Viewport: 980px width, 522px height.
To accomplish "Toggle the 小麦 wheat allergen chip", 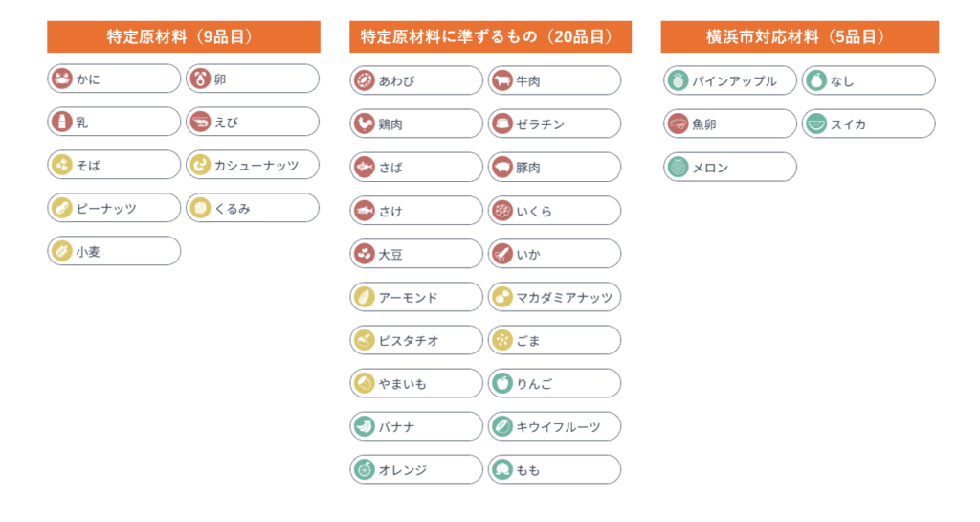I will tap(114, 251).
